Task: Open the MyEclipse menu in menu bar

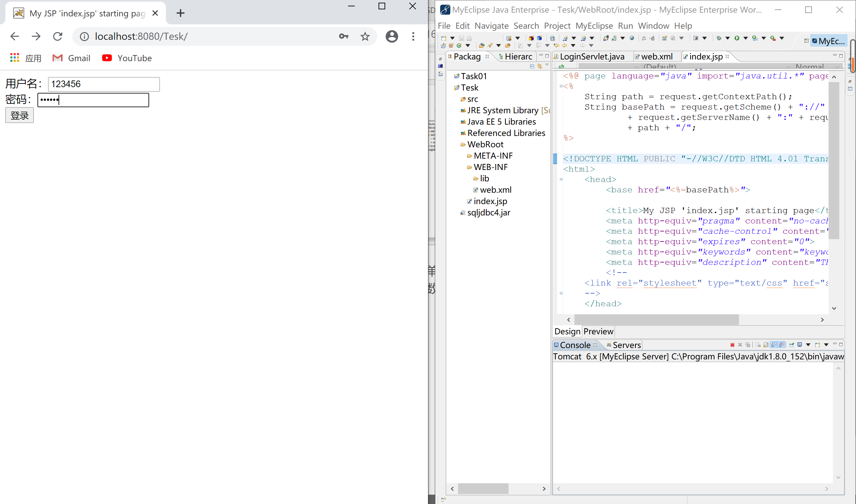Action: click(x=594, y=26)
